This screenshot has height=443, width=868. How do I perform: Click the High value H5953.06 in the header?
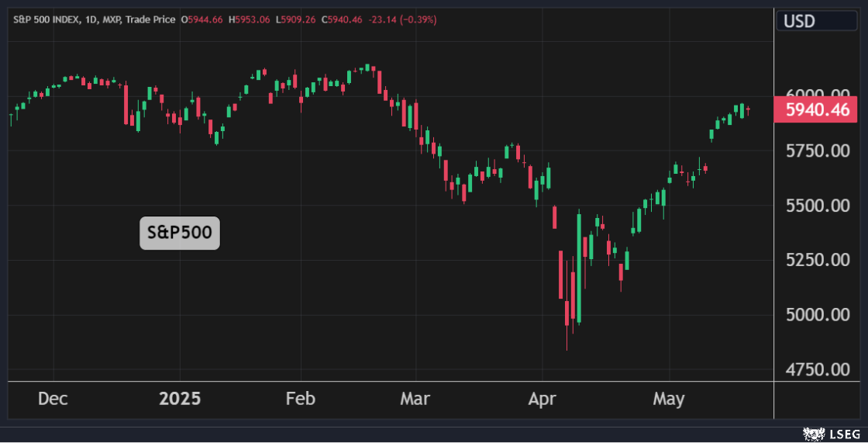(249, 19)
